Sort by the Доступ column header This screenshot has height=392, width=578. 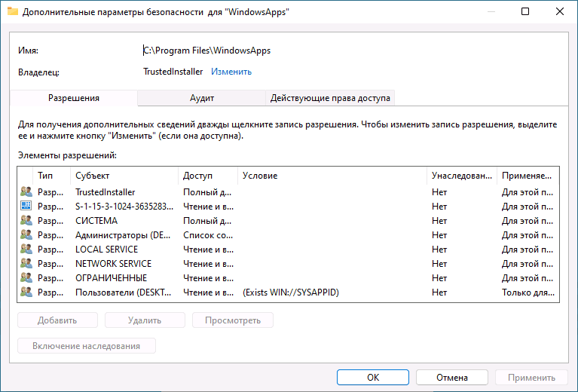click(x=208, y=176)
